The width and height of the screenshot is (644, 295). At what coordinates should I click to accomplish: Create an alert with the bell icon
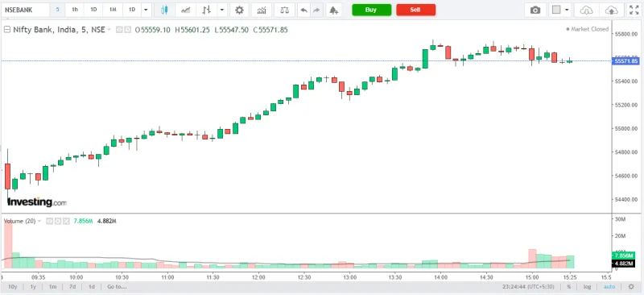(x=334, y=10)
